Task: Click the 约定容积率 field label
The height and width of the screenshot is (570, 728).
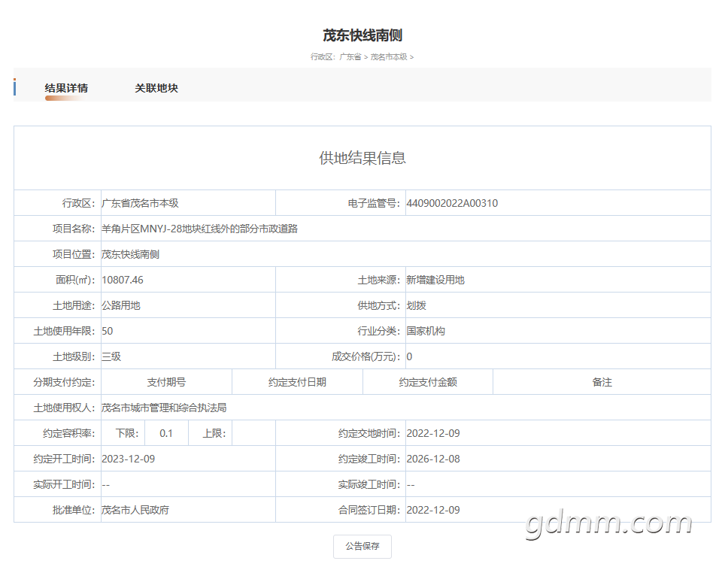Action: pyautogui.click(x=68, y=434)
